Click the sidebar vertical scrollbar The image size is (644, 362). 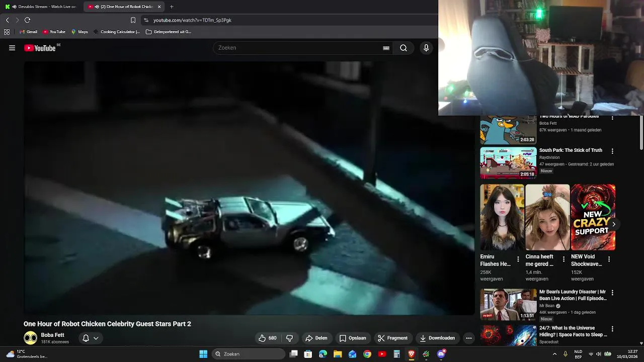[641, 133]
